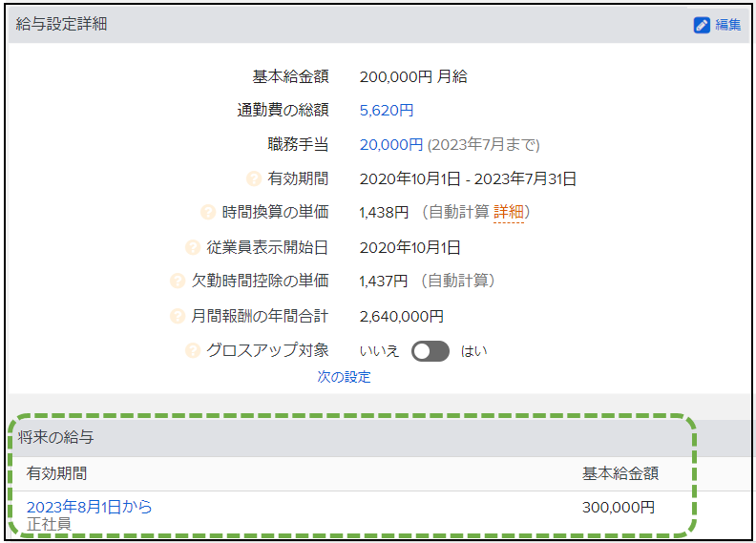Click the pencil edit icon beside 編集
This screenshot has height=543, width=756.
(702, 25)
